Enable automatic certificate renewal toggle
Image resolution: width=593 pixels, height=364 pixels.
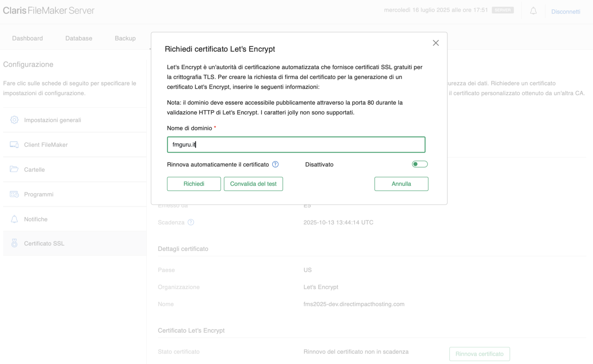pos(420,164)
